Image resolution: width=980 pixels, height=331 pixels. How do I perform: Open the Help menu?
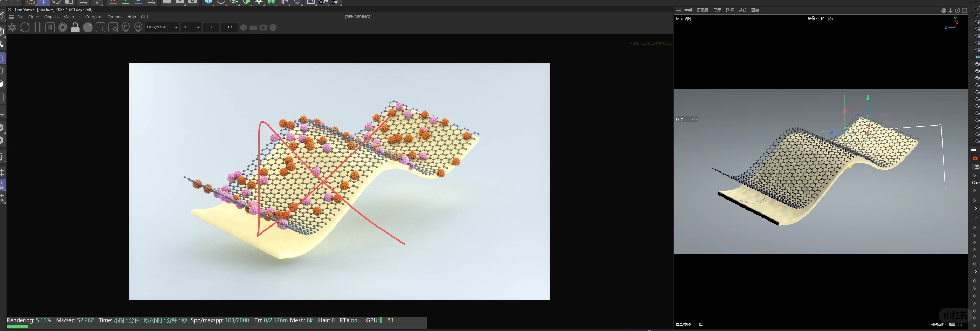(x=131, y=17)
